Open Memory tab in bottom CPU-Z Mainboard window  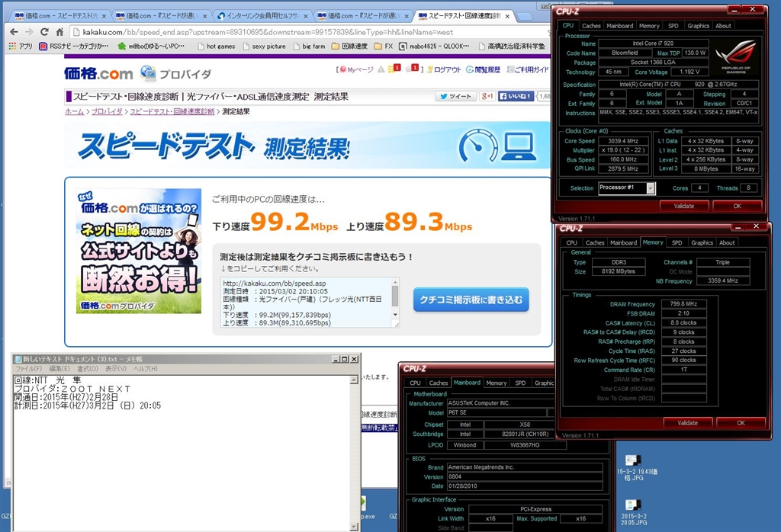(496, 383)
